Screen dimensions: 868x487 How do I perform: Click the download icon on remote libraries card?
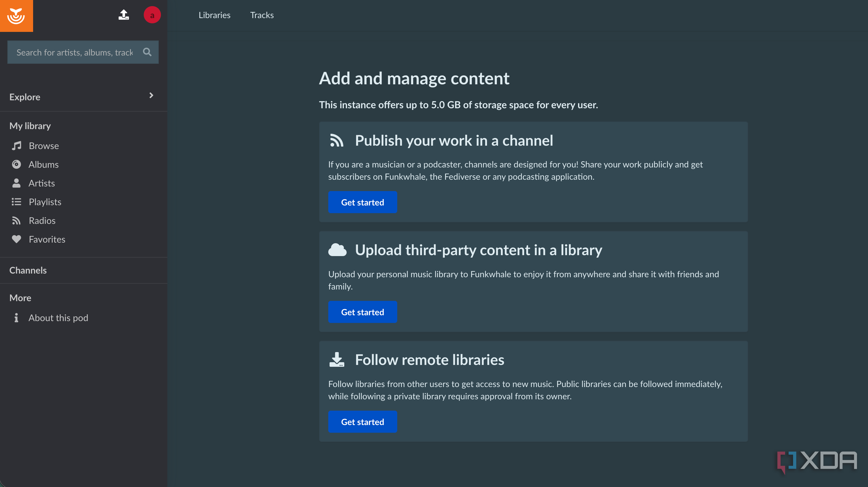(x=337, y=359)
